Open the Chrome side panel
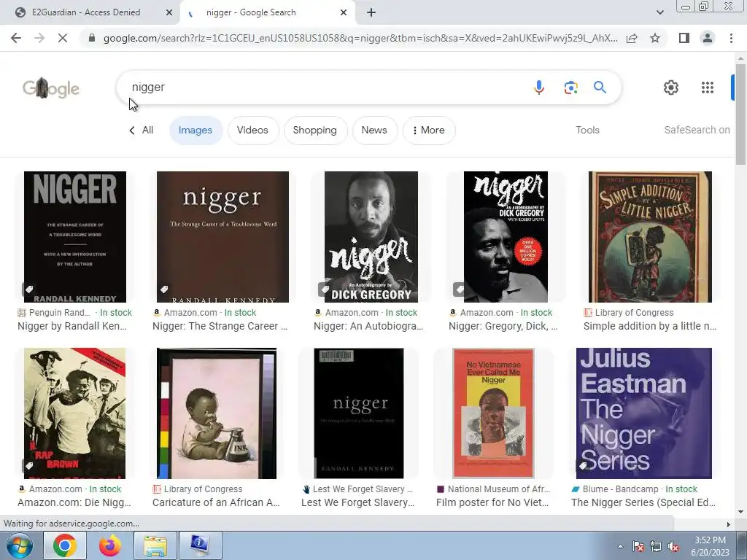The width and height of the screenshot is (747, 560). click(684, 38)
